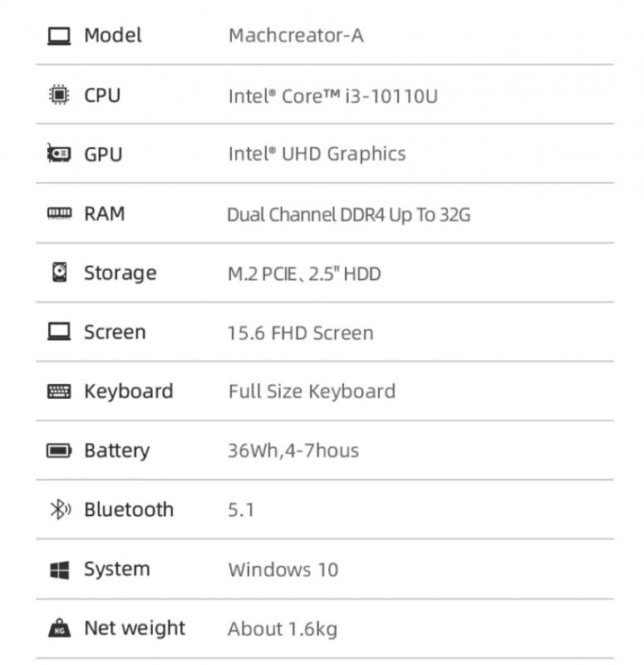Click the Intel UHD Graphics value
The image size is (644, 665).
click(x=317, y=154)
